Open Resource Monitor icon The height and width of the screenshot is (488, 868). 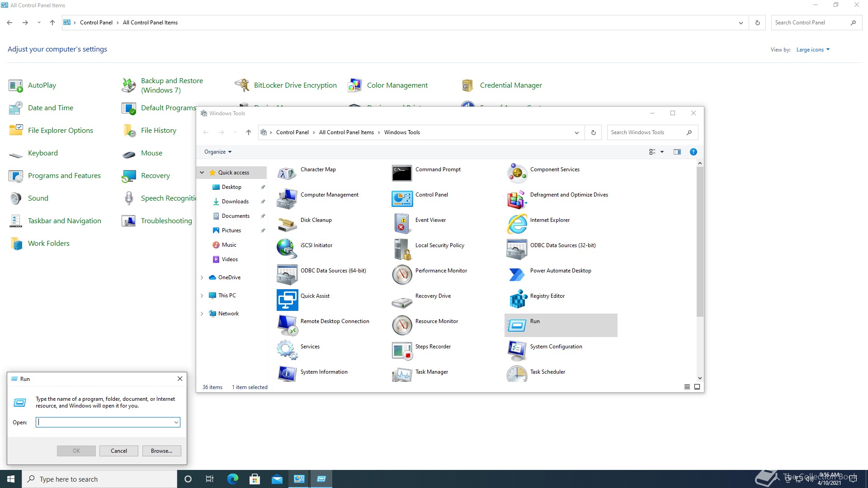click(402, 325)
